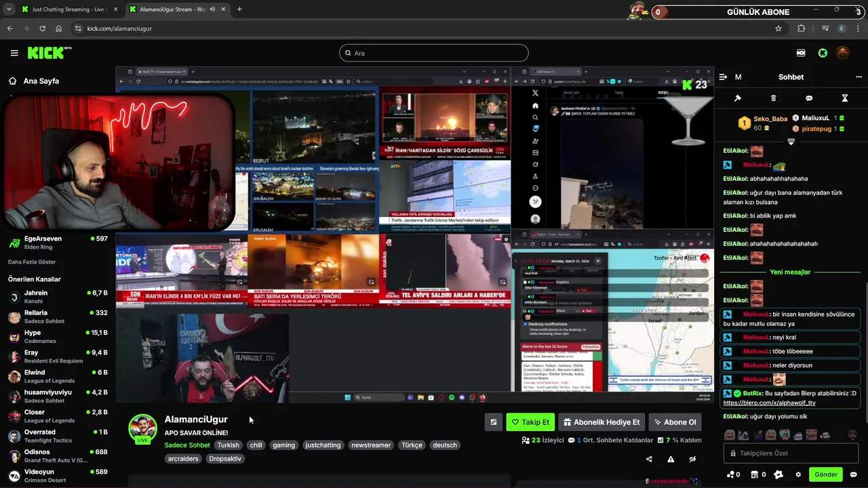Open Odisnos channel in sidebar
Screen dimensions: 868x488
coord(58,456)
